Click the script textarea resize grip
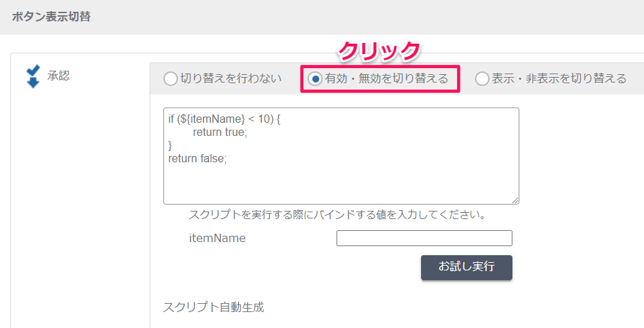 point(515,200)
